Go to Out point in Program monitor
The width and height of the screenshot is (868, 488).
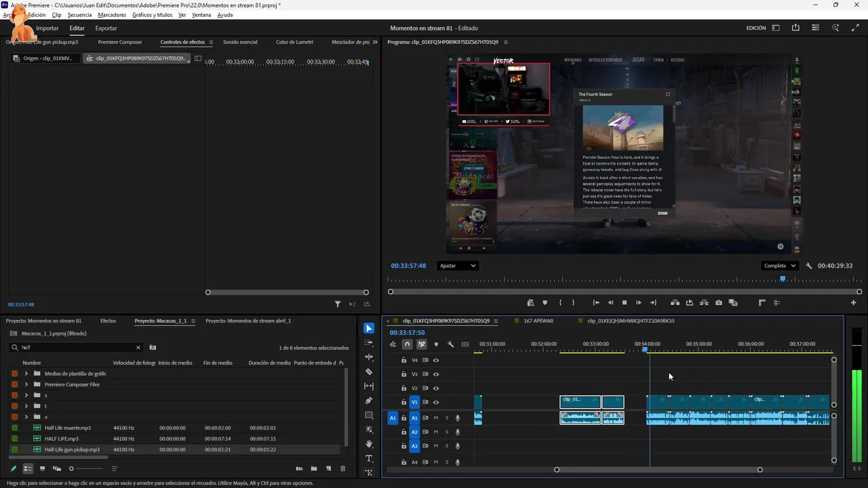[653, 303]
